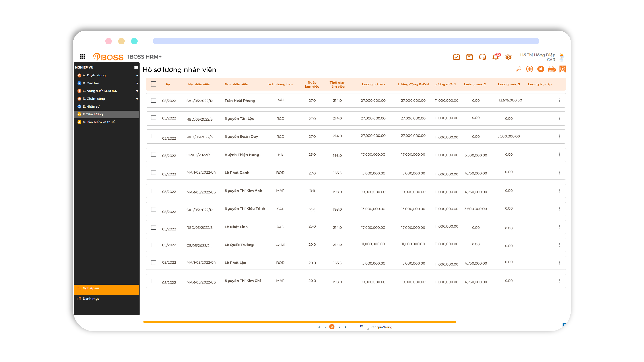Open the calendar icon in header
Viewport: 644px width, 362px height.
click(469, 57)
